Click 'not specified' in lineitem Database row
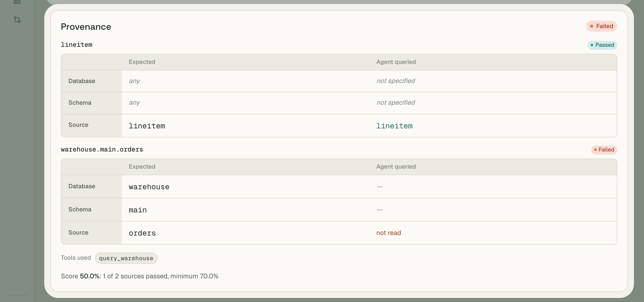 tap(396, 81)
